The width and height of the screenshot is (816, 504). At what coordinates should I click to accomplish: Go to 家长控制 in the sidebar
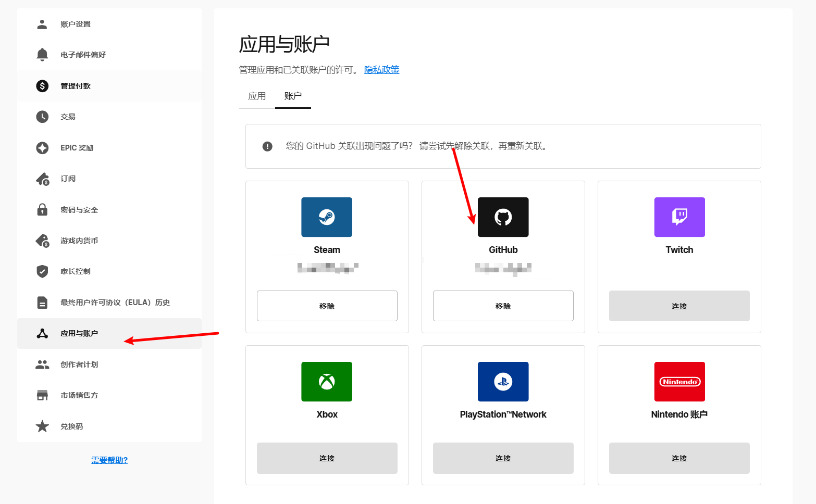[109, 271]
